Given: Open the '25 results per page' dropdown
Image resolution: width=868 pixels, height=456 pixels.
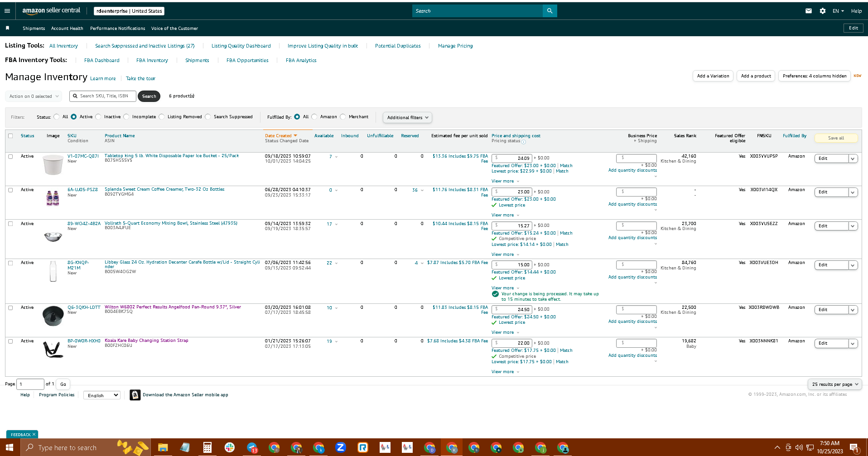Looking at the screenshot, I should point(834,384).
